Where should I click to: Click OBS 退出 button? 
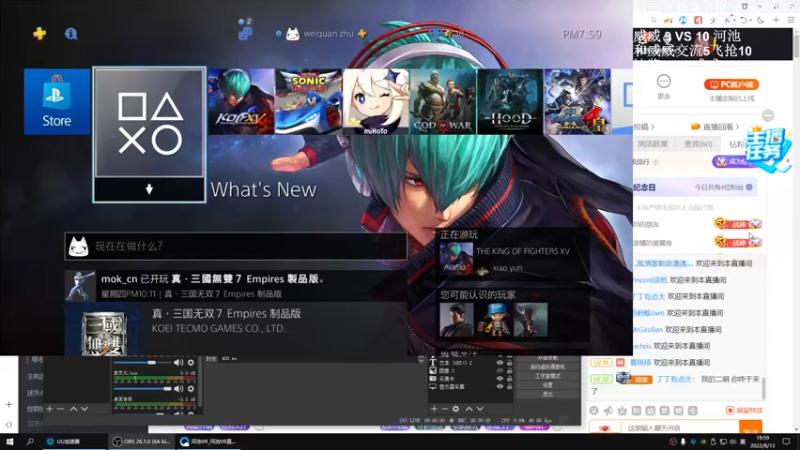tap(547, 394)
